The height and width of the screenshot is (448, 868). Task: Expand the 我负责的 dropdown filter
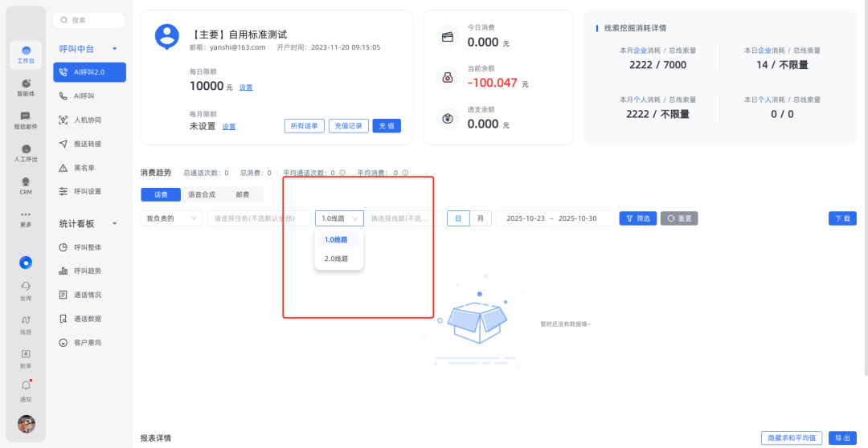172,218
